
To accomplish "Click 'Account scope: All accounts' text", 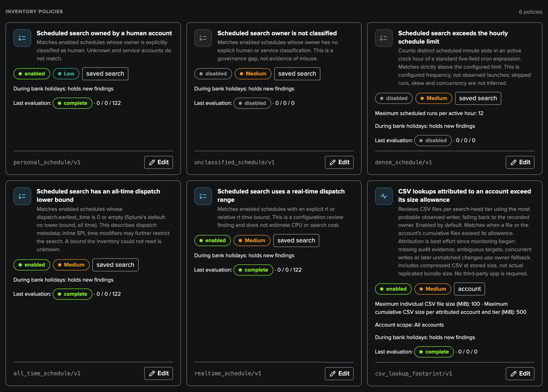I will (409, 325).
